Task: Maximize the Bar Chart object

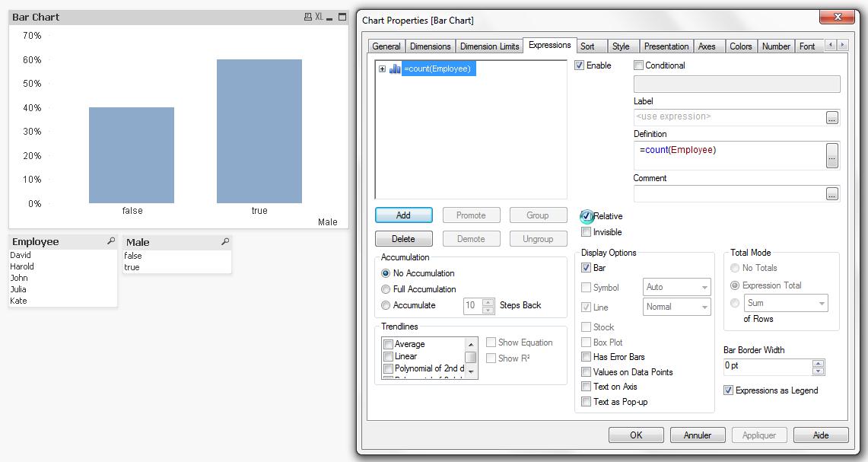Action: point(342,18)
